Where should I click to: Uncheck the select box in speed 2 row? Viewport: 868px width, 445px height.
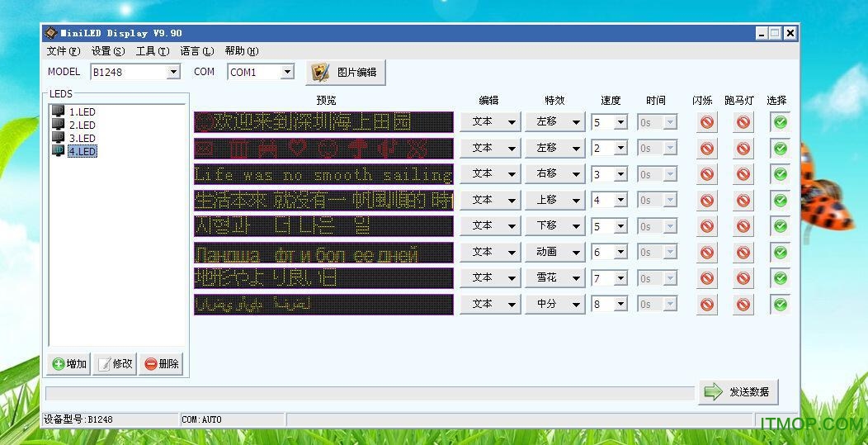click(x=780, y=148)
